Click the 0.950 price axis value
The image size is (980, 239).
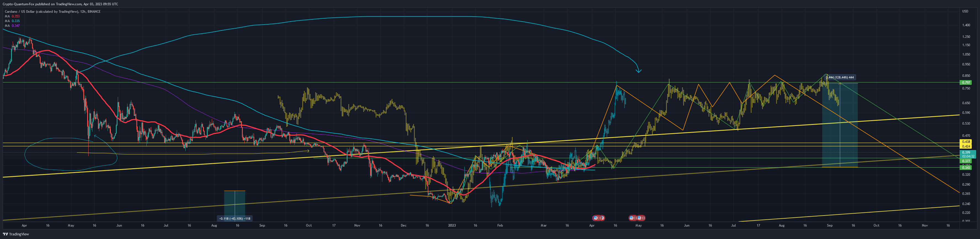coord(966,65)
